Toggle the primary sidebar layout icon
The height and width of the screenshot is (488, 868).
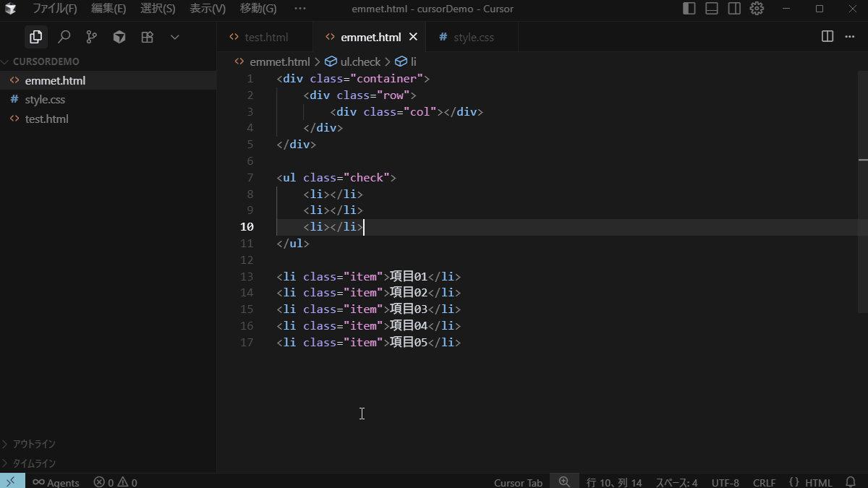(689, 9)
